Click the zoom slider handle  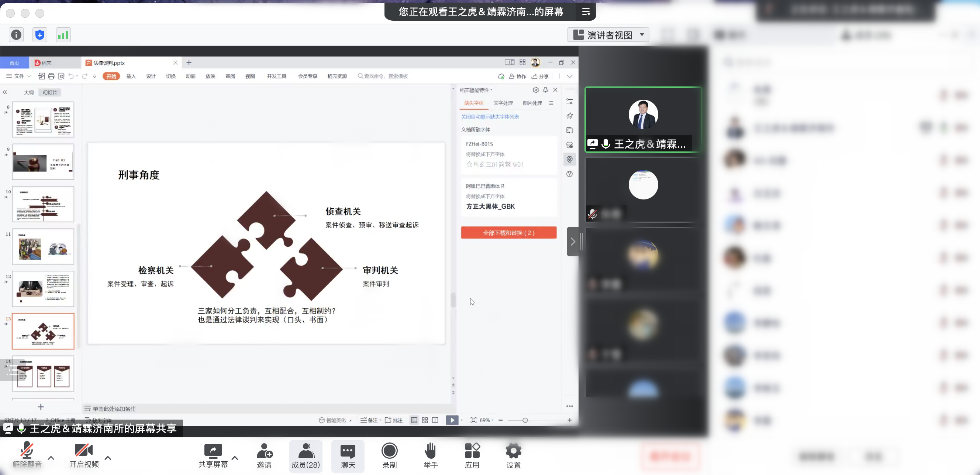click(x=525, y=420)
